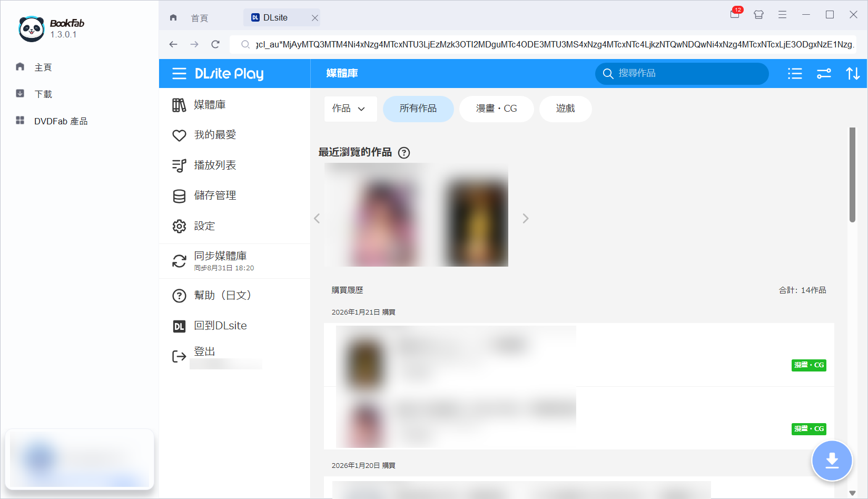Expand the 作品 dropdown
This screenshot has height=499, width=868.
(x=350, y=109)
